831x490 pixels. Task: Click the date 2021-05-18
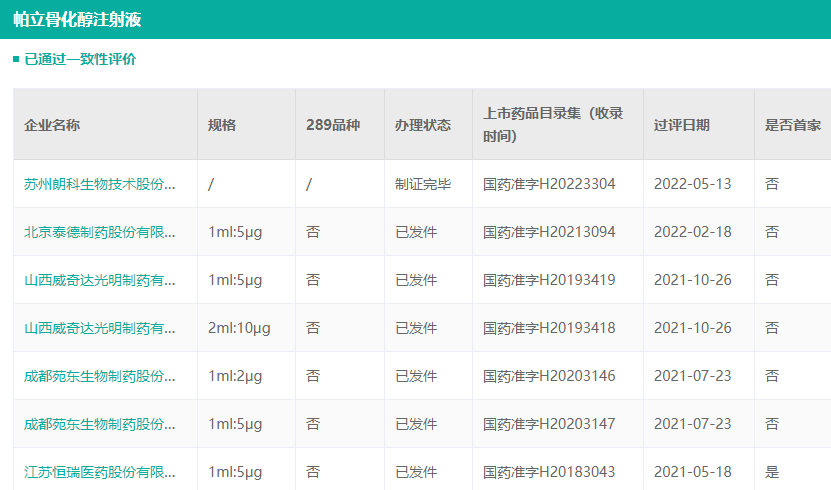(x=693, y=472)
